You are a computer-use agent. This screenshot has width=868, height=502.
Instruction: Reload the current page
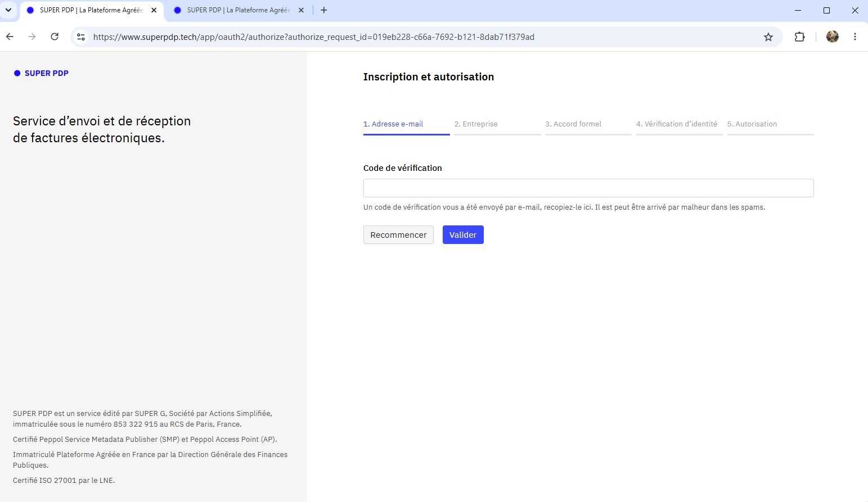[55, 37]
